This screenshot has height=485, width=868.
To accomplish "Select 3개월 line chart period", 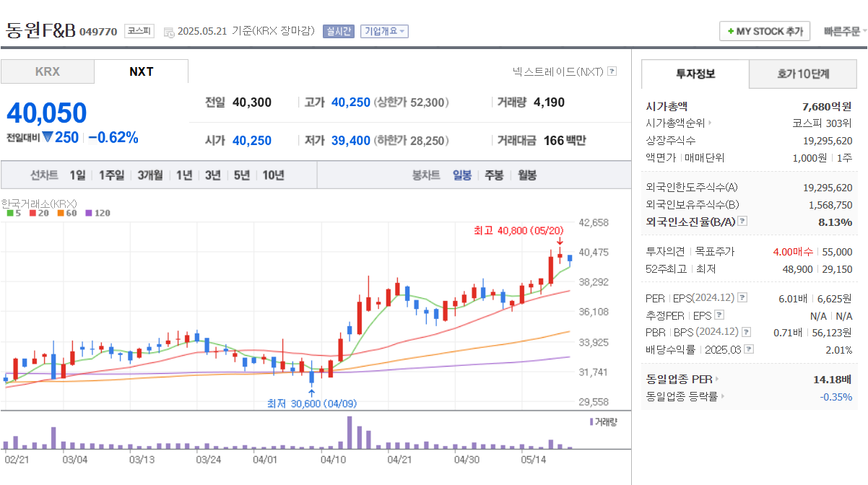I will [150, 175].
